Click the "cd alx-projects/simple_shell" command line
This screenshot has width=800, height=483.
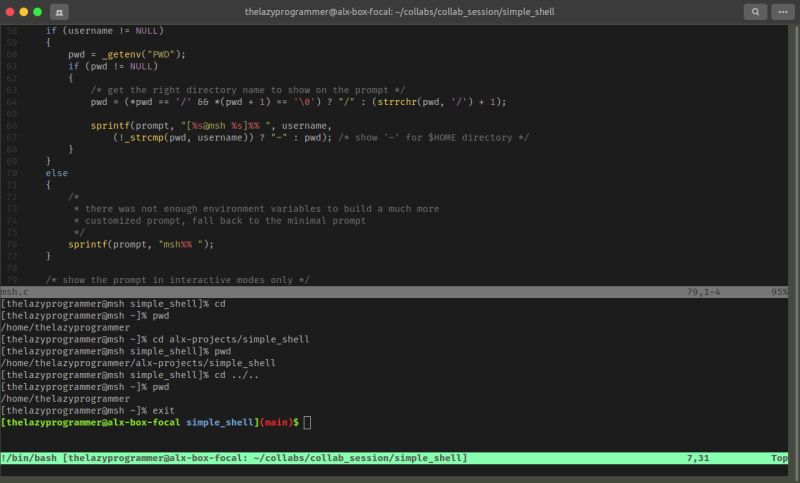[x=155, y=339]
